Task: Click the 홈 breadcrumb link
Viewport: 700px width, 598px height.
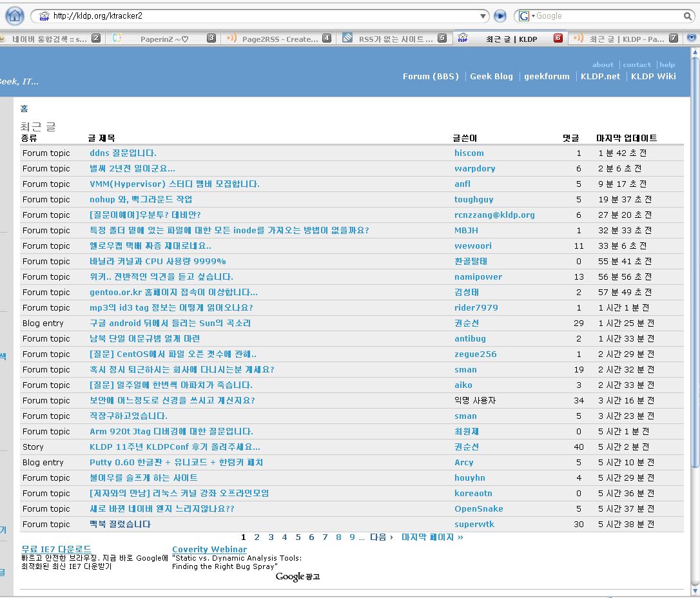Action: pyautogui.click(x=24, y=108)
